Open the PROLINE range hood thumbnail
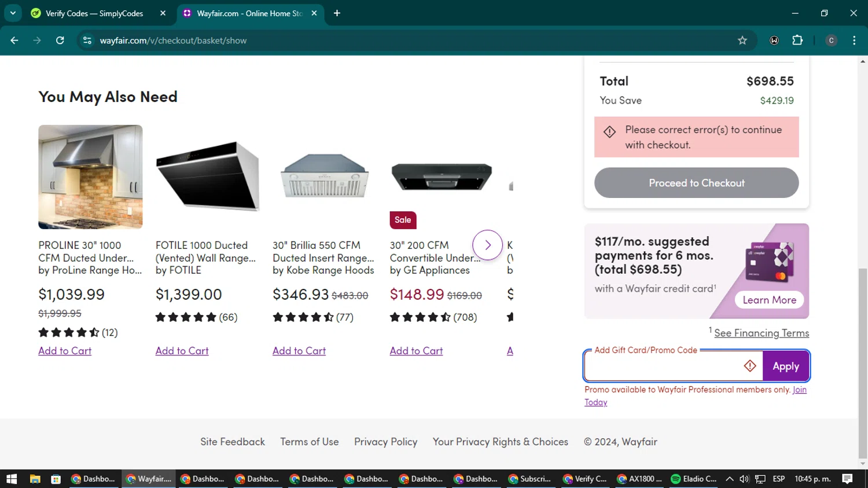The width and height of the screenshot is (868, 488). point(90,177)
